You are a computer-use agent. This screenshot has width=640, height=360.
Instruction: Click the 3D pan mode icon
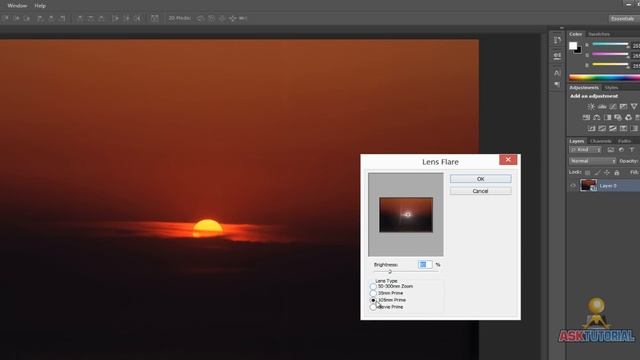(x=222, y=18)
